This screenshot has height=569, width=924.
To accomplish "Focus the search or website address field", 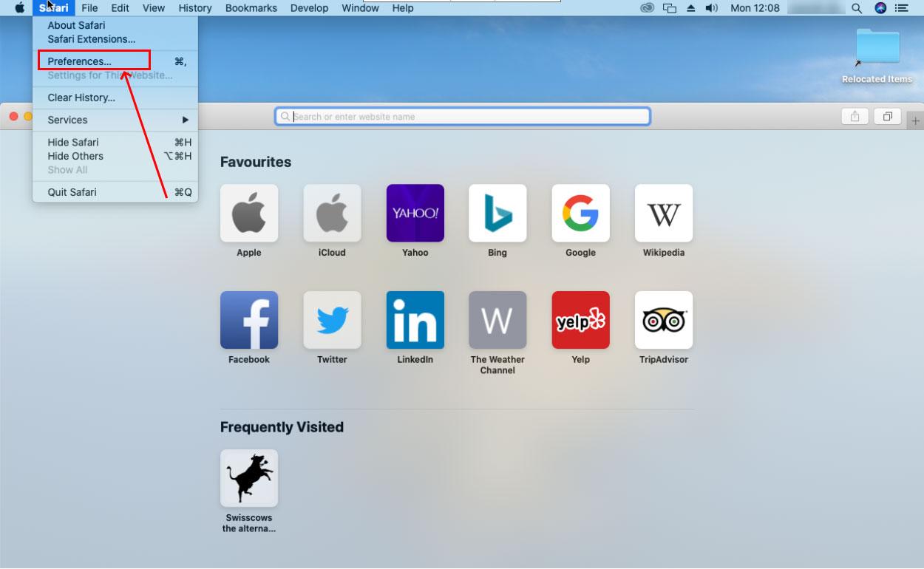I will 463,116.
